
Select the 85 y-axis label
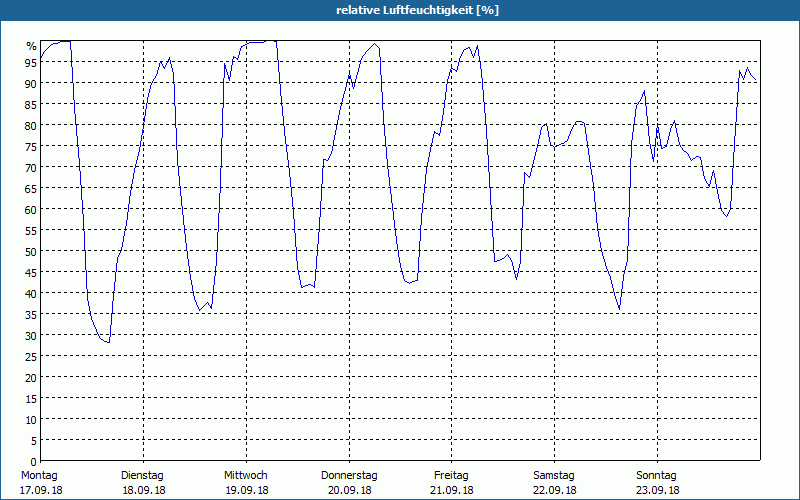point(31,105)
